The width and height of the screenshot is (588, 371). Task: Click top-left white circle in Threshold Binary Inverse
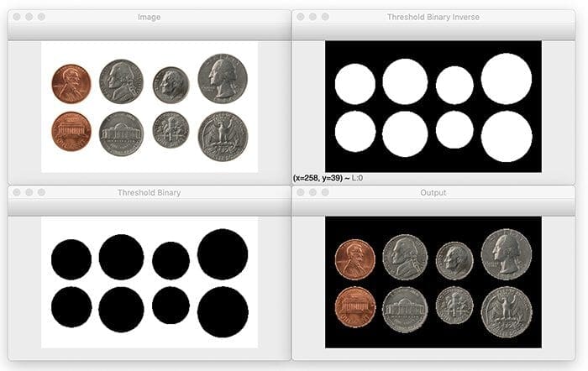point(354,84)
